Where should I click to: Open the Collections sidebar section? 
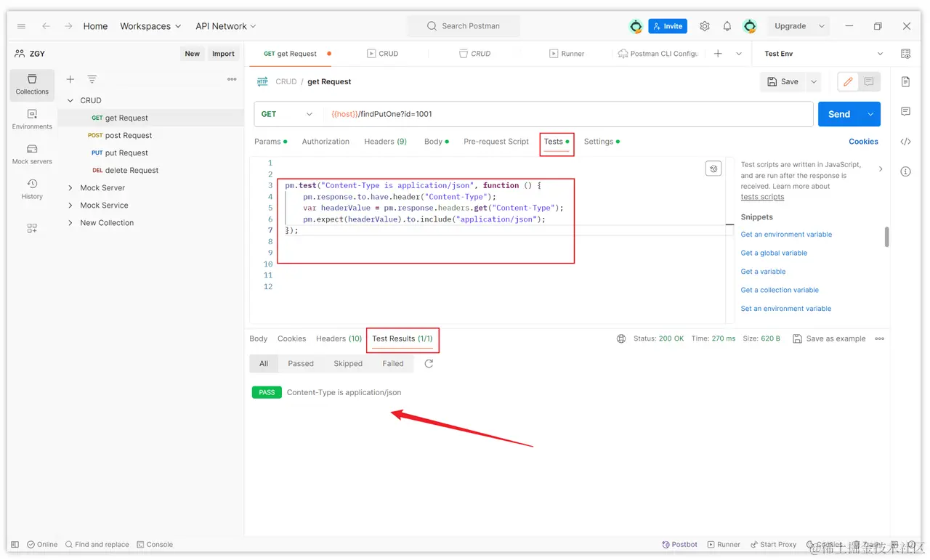(x=32, y=84)
